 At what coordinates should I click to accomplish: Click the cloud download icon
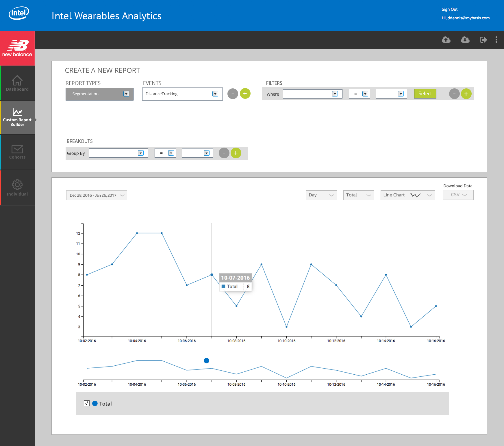(x=465, y=40)
